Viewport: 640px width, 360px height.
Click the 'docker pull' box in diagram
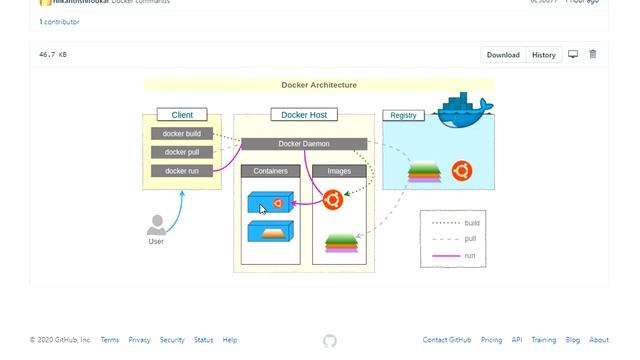click(182, 152)
